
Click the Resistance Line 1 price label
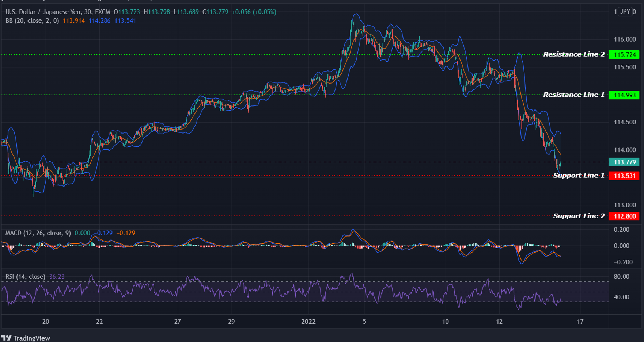[x=625, y=95]
